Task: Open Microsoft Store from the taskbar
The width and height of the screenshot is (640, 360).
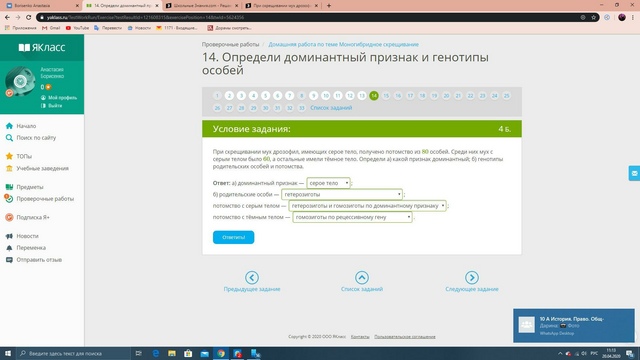Action: 188,353
